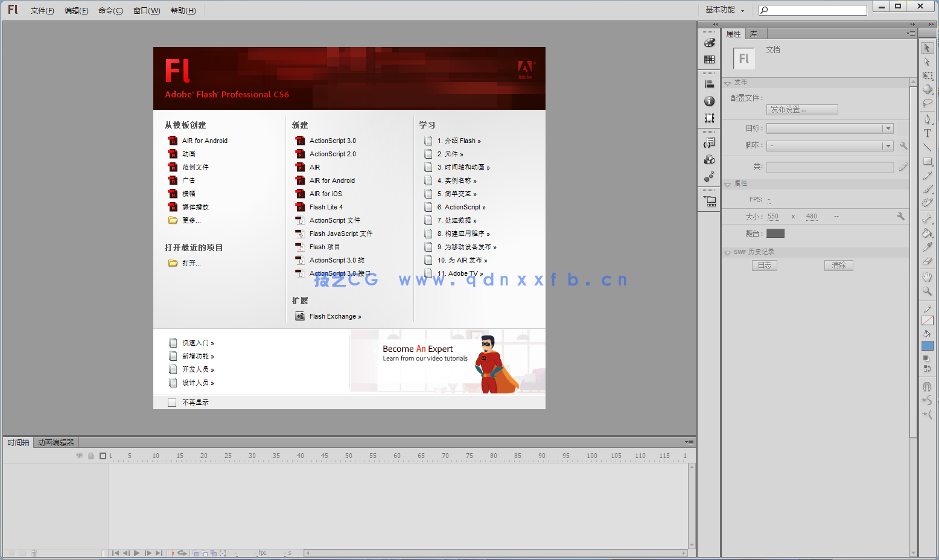
Task: Open the Align panel icon
Action: [x=708, y=83]
